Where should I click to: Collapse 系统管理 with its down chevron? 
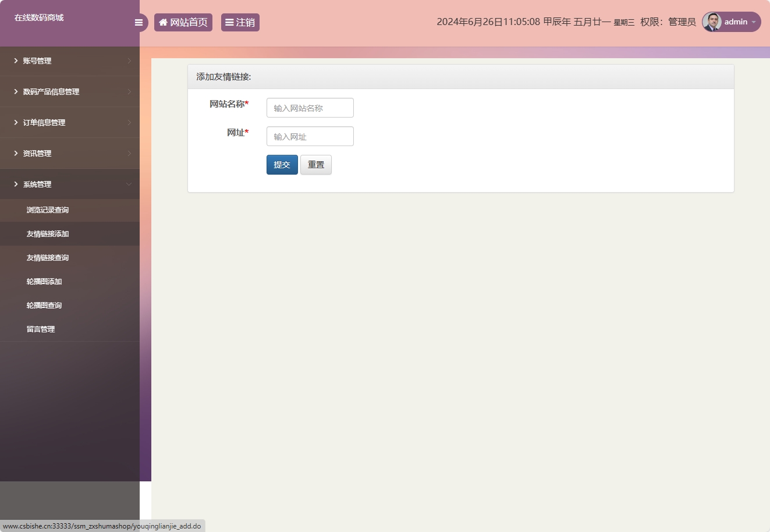pyautogui.click(x=129, y=184)
